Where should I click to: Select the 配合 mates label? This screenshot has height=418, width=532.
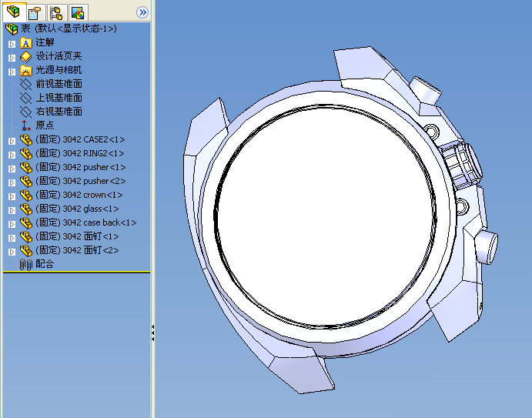click(x=45, y=264)
